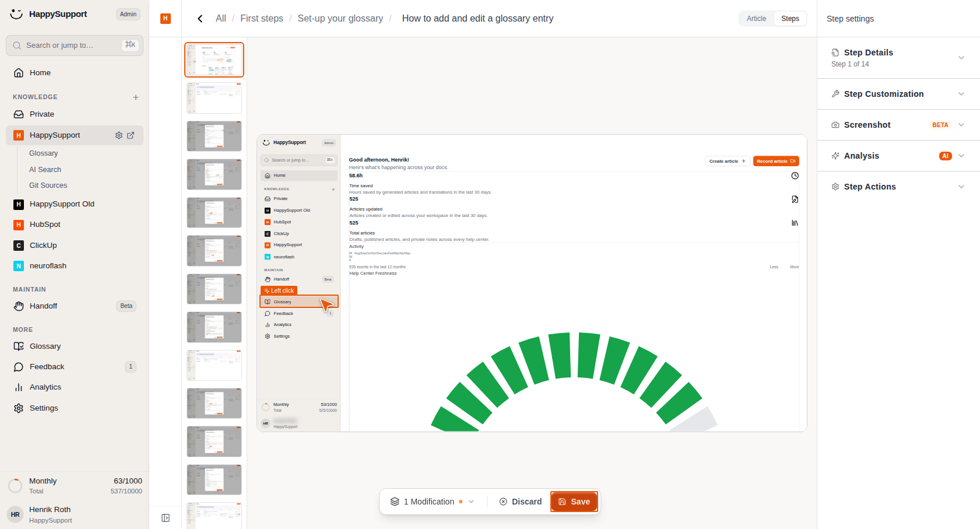Focus the Search or jump to field
This screenshot has height=529, width=980.
(75, 45)
